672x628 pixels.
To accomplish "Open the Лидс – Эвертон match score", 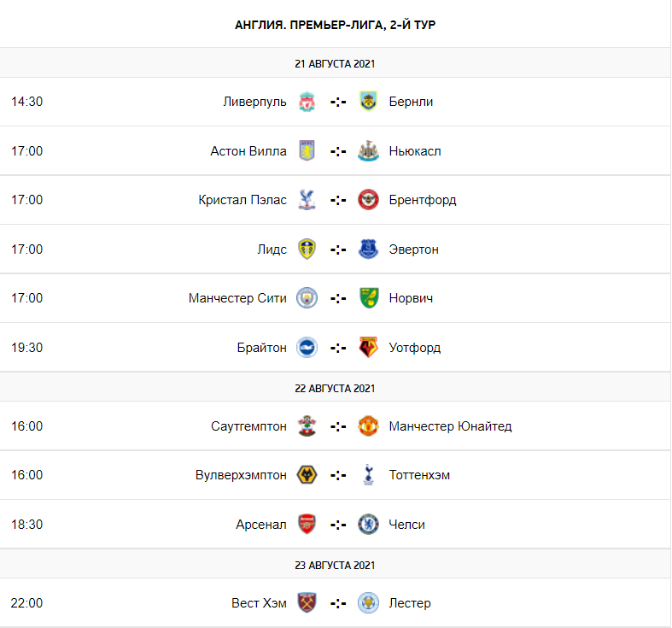I will [338, 249].
